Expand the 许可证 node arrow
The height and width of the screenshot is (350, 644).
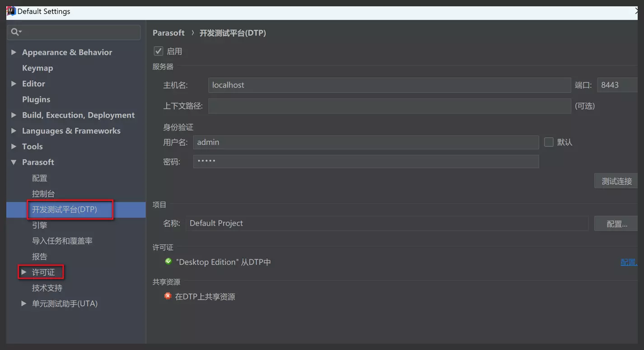click(24, 272)
